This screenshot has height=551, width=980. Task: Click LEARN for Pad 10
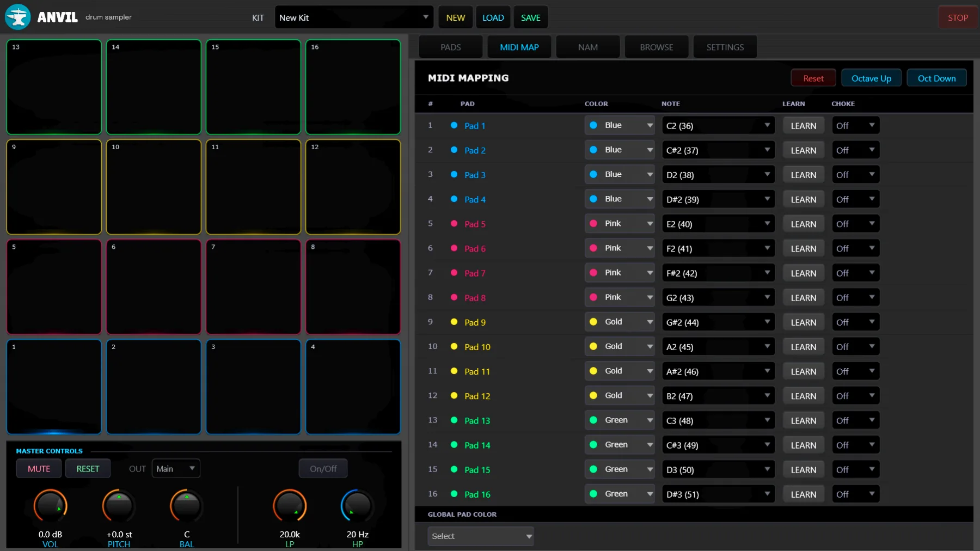tap(803, 347)
